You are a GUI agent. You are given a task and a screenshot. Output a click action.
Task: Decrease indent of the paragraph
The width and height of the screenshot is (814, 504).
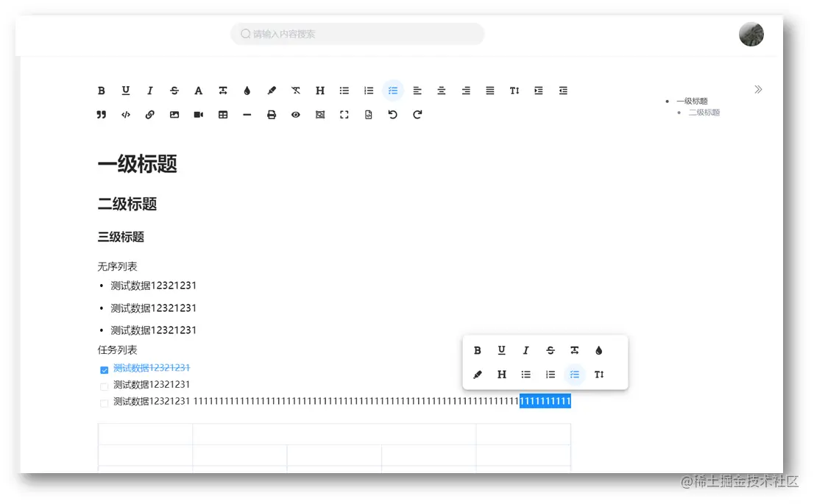(x=563, y=90)
